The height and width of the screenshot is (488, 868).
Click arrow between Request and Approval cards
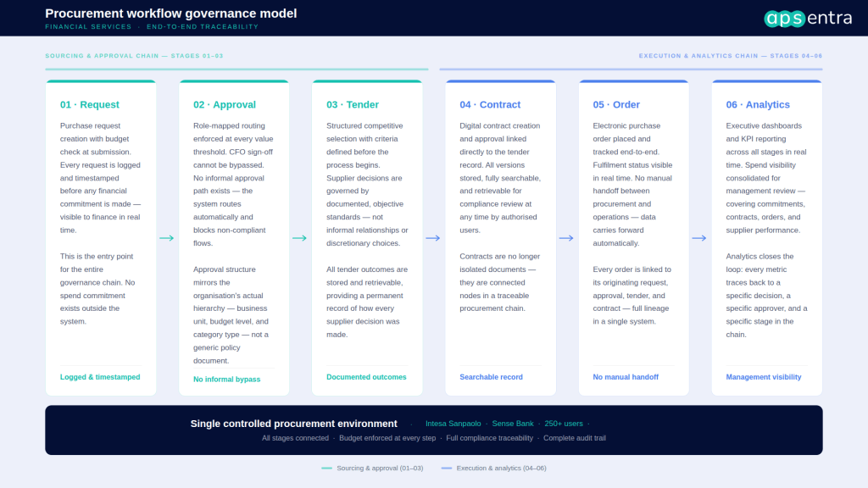pos(167,238)
